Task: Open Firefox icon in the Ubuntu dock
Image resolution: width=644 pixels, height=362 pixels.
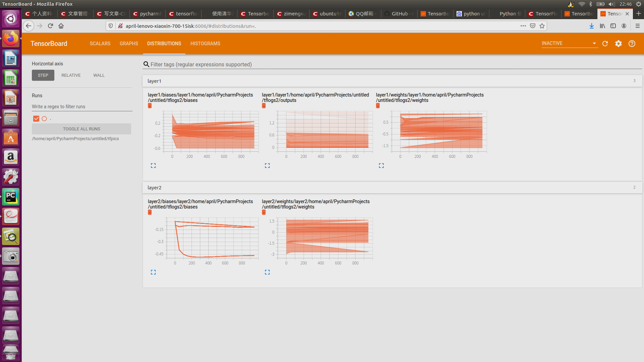Action: (x=11, y=39)
